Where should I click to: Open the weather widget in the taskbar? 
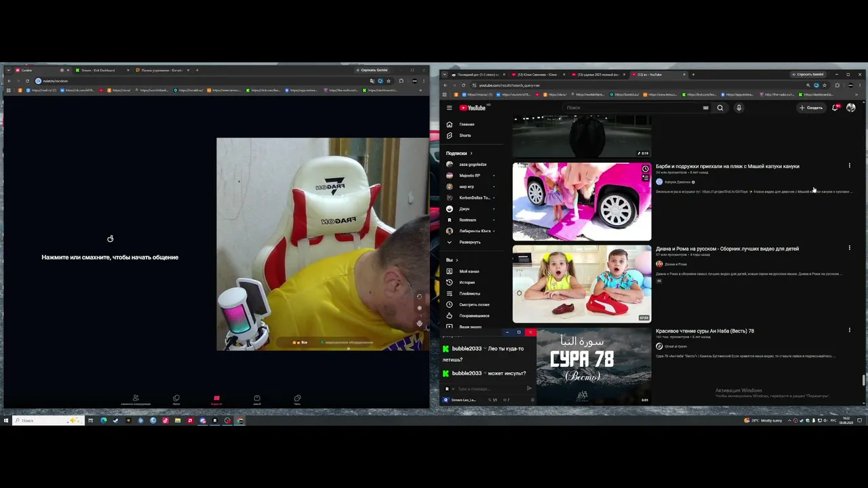[x=764, y=420]
